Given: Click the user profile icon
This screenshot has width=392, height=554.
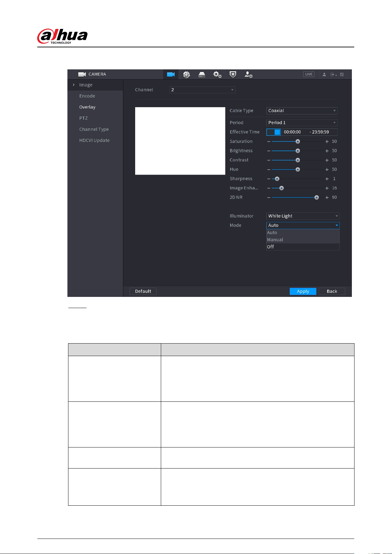Looking at the screenshot, I should [324, 75].
